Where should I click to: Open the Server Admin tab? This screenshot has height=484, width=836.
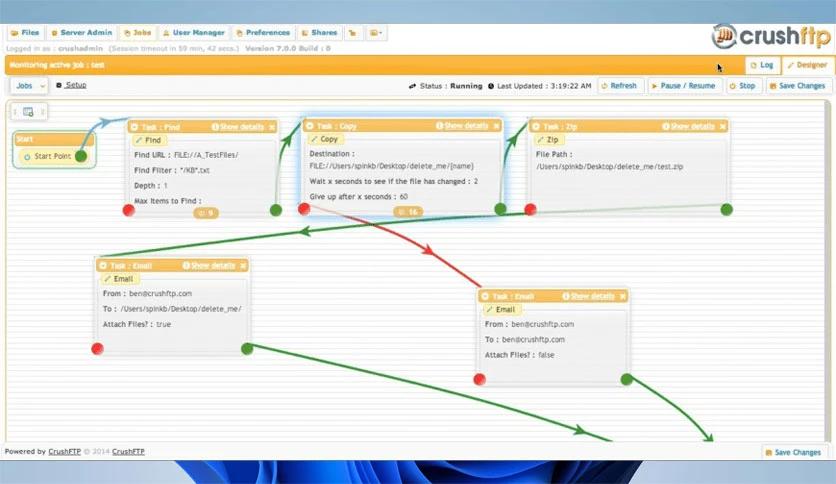coord(82,33)
